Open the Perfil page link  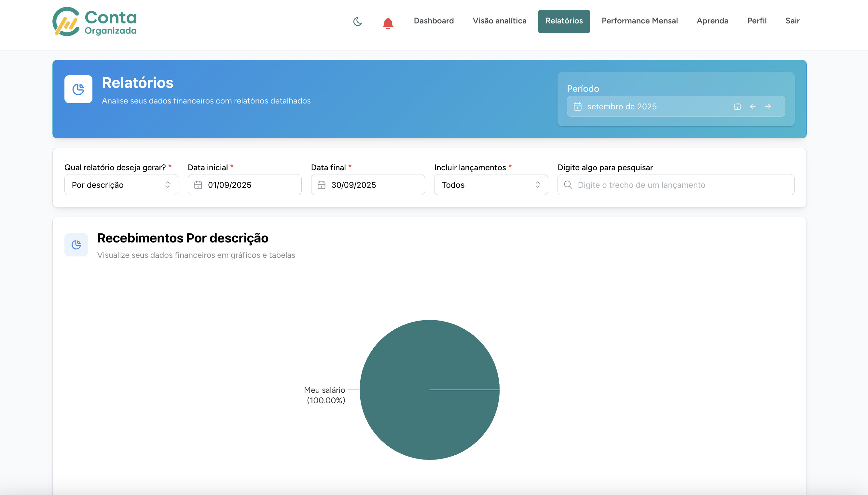pos(756,21)
